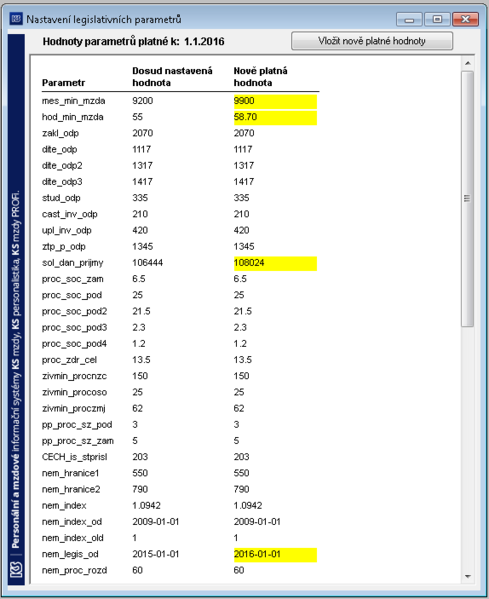Close the Nastavení legislativních parametrů window
Viewport: 489px width, 599px height.
tap(465, 19)
